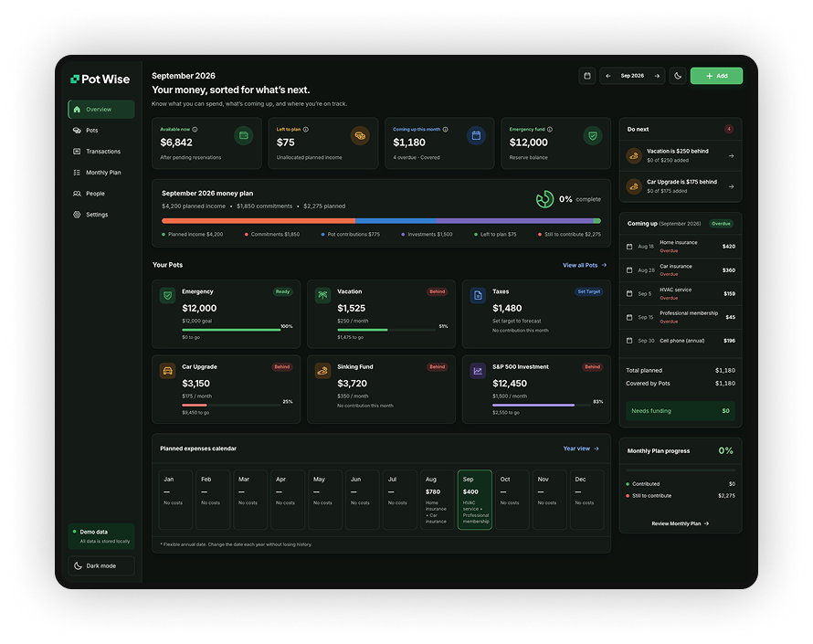Select Jan in planned expenses calendar
Viewport: 813px width, 644px height.
[175, 500]
